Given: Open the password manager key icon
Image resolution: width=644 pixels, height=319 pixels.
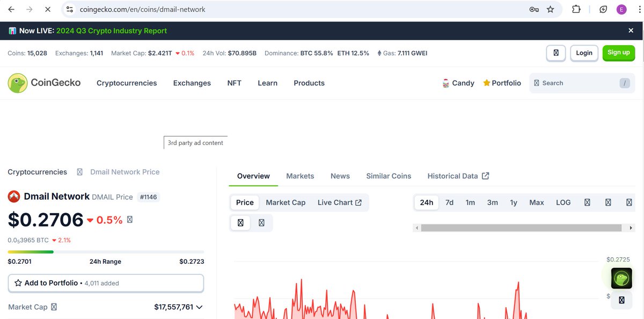Looking at the screenshot, I should (534, 9).
